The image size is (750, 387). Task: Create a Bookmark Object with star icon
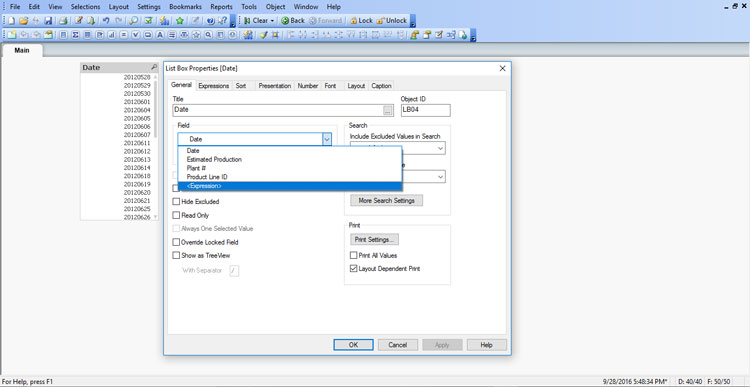(x=196, y=34)
